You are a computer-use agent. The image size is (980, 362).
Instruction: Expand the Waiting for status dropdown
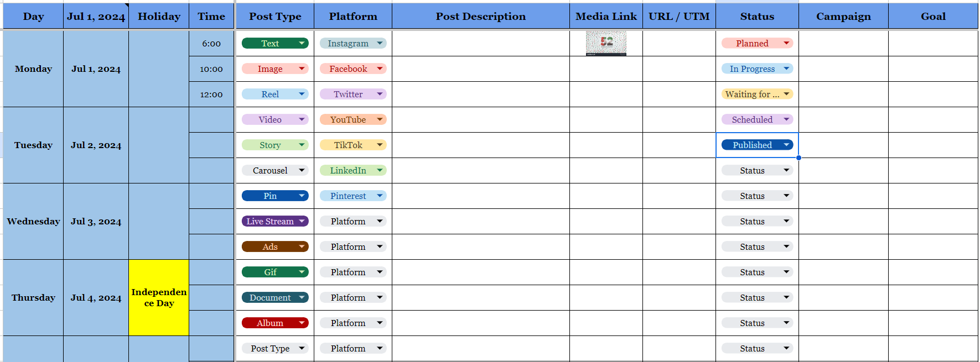click(x=756, y=94)
